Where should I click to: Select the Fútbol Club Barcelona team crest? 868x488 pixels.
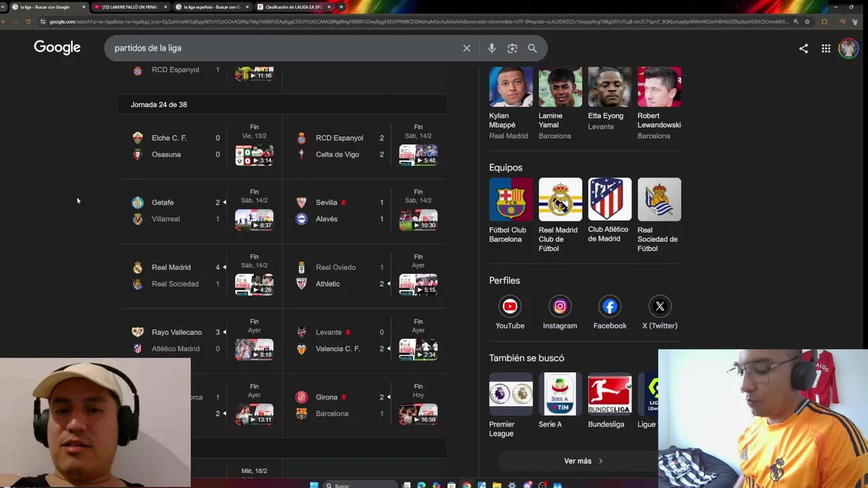tap(511, 199)
